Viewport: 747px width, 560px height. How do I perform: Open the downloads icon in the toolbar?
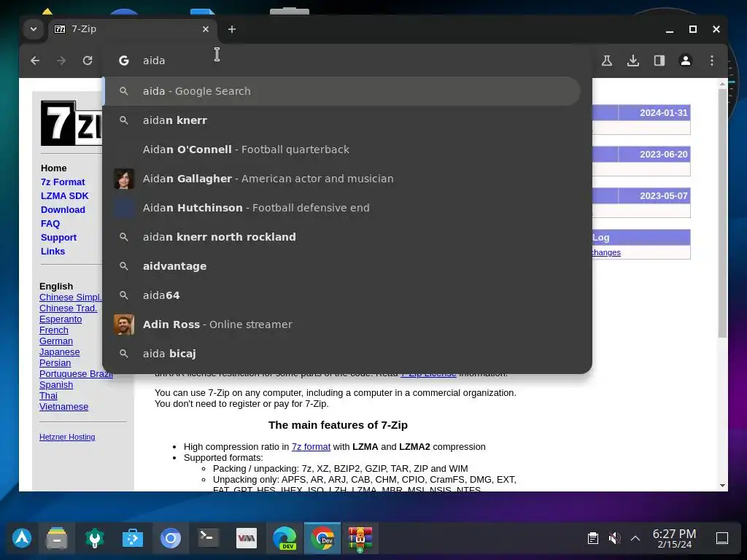click(633, 61)
